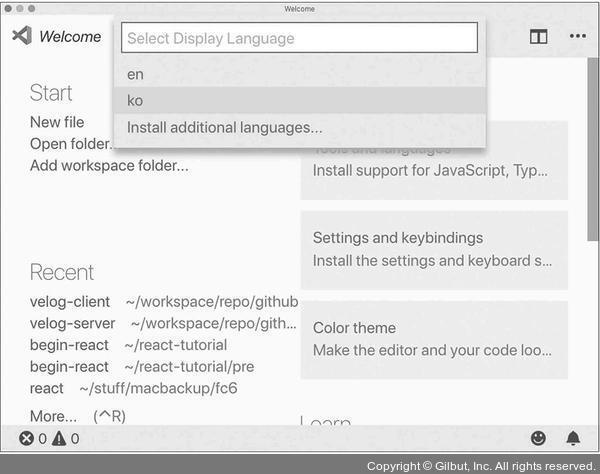Click the vertical scrollbar thumb

[593, 149]
